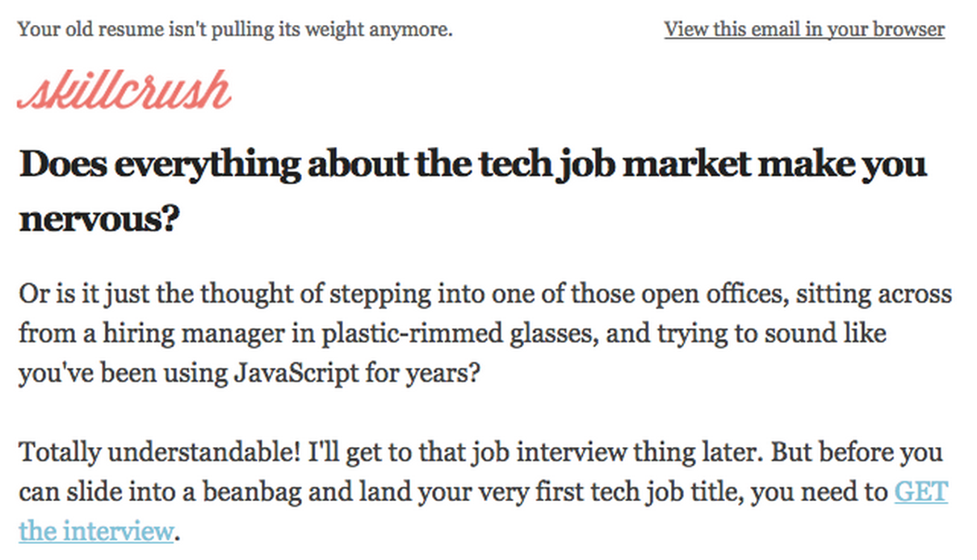
Task: Click 'the interview' blue underlined text
Action: (96, 532)
